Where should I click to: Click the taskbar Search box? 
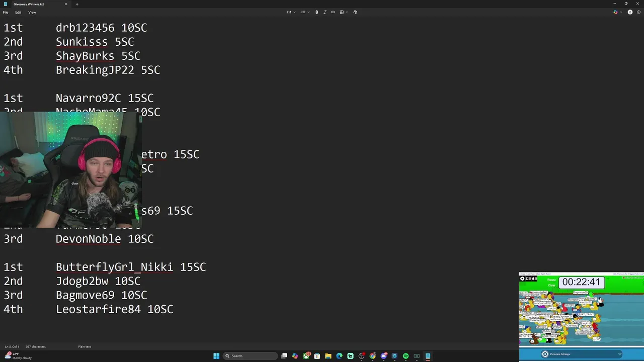click(250, 356)
